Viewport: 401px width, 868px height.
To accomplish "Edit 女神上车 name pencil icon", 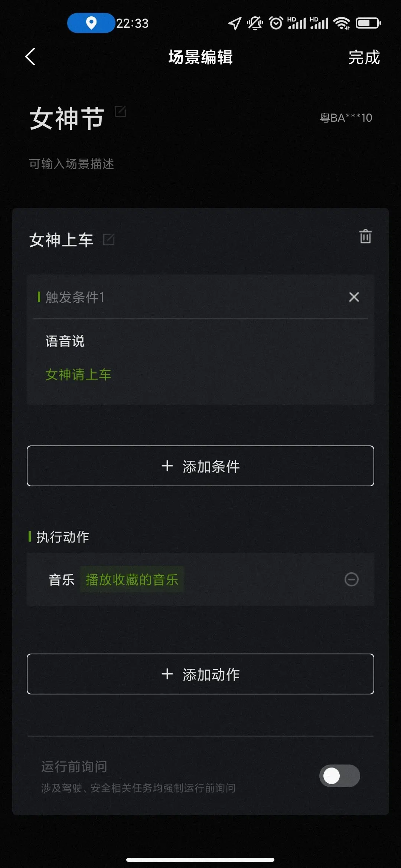I will tap(109, 240).
